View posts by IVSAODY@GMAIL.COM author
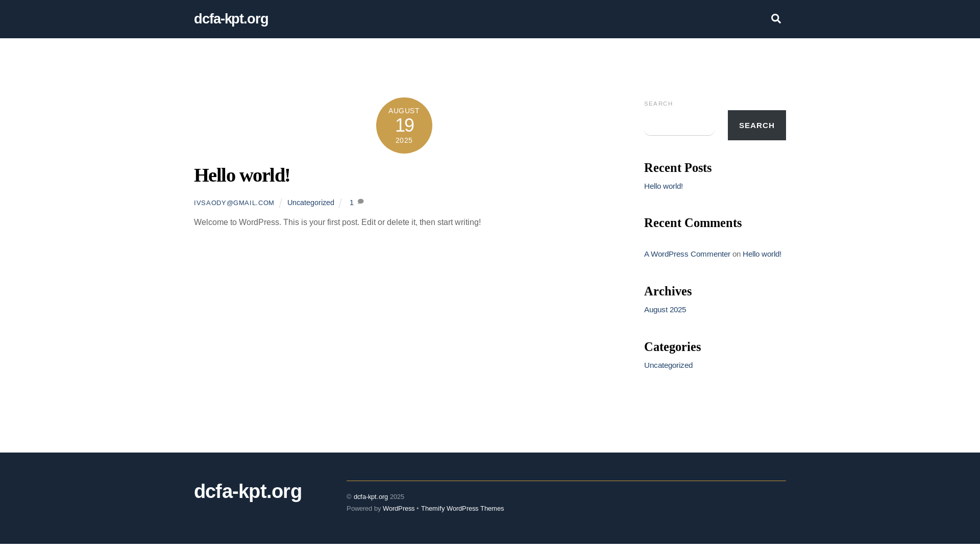980x551 pixels. 234,203
